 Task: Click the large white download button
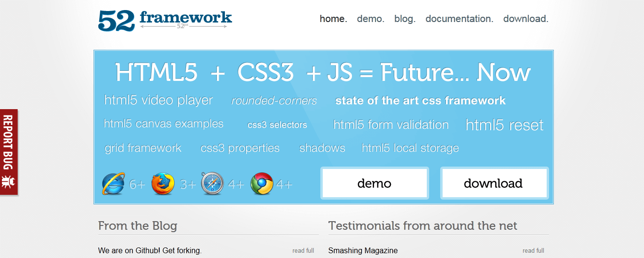pyautogui.click(x=494, y=183)
